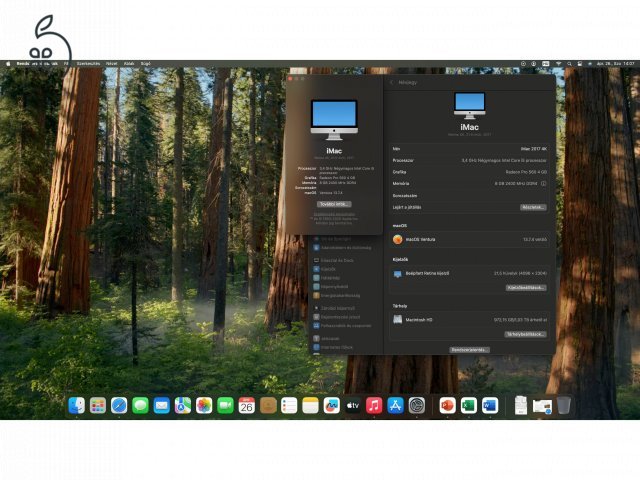
Task: Open the Wi-Fi status menu in the menu bar
Action: coord(558,64)
